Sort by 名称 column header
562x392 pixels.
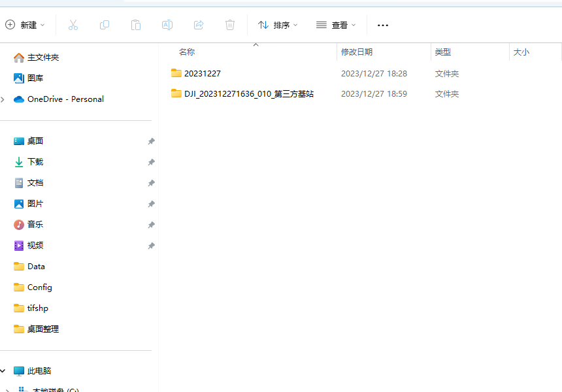click(x=187, y=52)
